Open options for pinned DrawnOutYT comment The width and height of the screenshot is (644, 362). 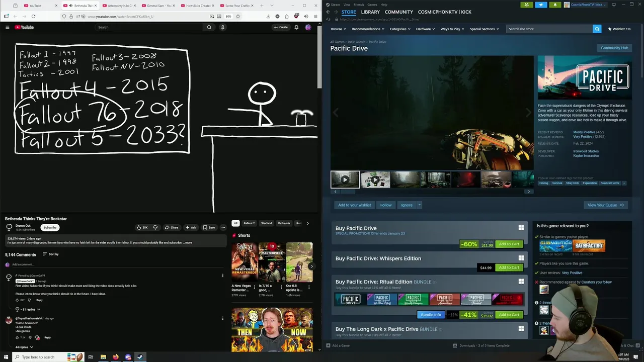coord(223,276)
